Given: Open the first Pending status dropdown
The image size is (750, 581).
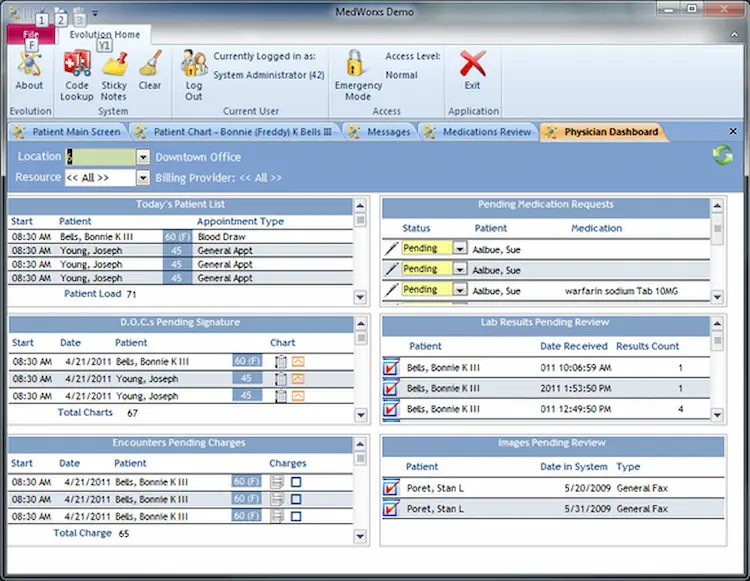Looking at the screenshot, I should pyautogui.click(x=460, y=248).
